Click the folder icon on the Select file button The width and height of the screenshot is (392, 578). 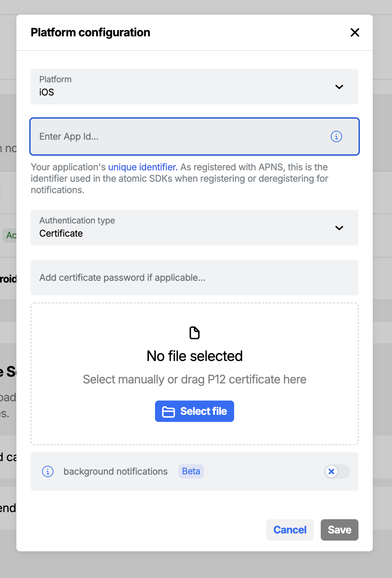coord(169,411)
